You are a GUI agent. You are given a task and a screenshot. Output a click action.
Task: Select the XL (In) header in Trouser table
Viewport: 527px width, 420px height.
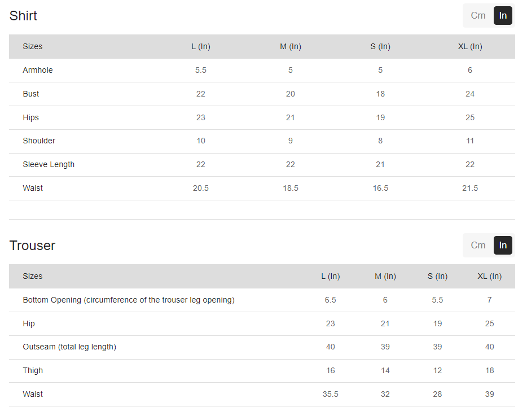pos(489,277)
